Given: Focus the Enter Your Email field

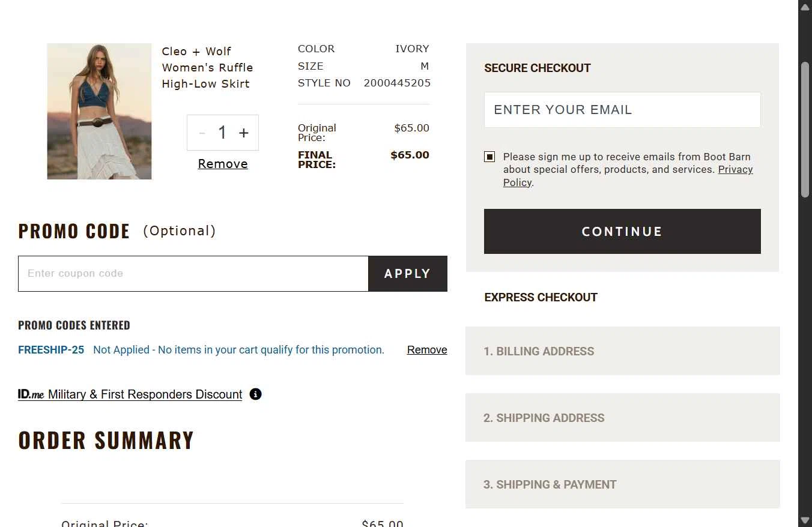Looking at the screenshot, I should point(622,110).
